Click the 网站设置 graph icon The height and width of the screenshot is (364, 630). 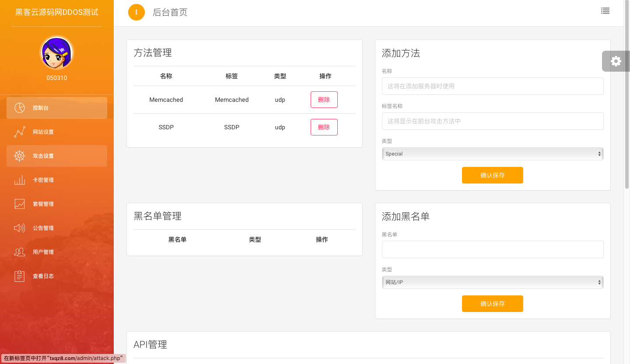[20, 132]
